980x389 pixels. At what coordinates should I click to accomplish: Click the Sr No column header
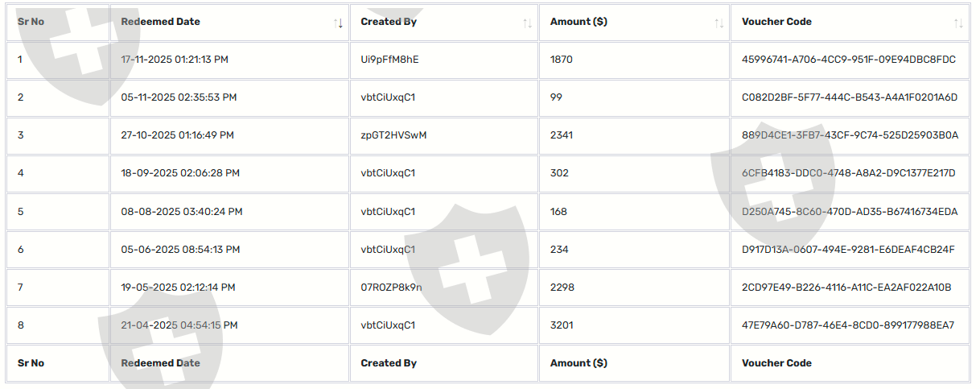(x=31, y=22)
